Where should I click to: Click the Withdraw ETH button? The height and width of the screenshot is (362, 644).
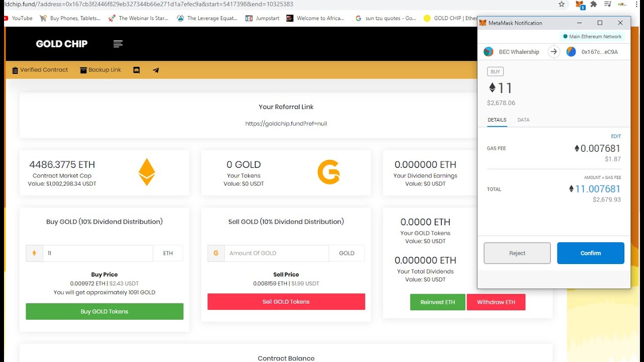tap(496, 302)
